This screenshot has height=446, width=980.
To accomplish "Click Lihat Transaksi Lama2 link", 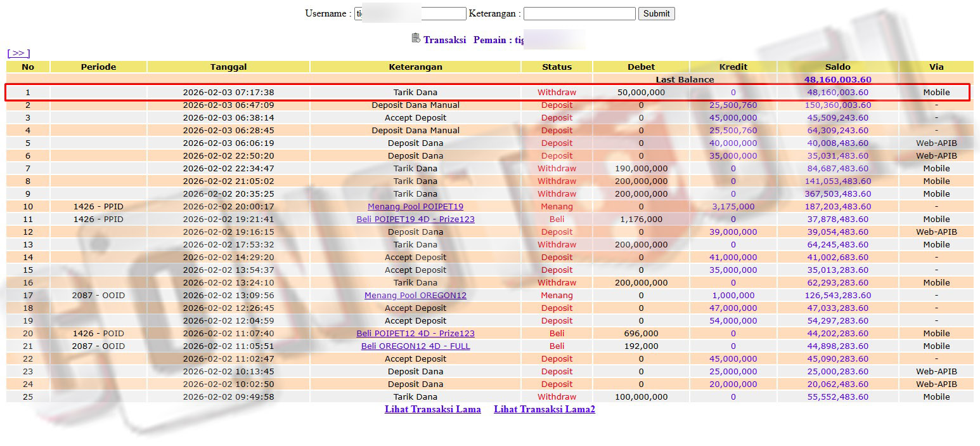I will pyautogui.click(x=544, y=409).
